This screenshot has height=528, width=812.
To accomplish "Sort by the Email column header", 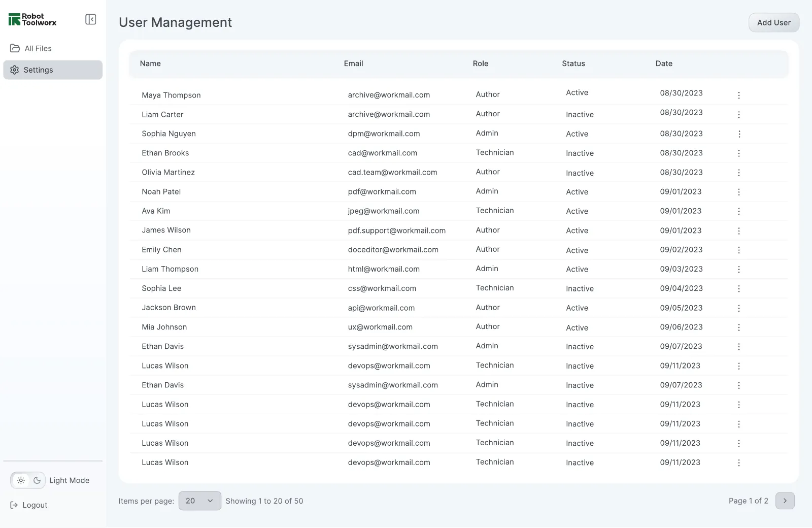I will (x=353, y=63).
